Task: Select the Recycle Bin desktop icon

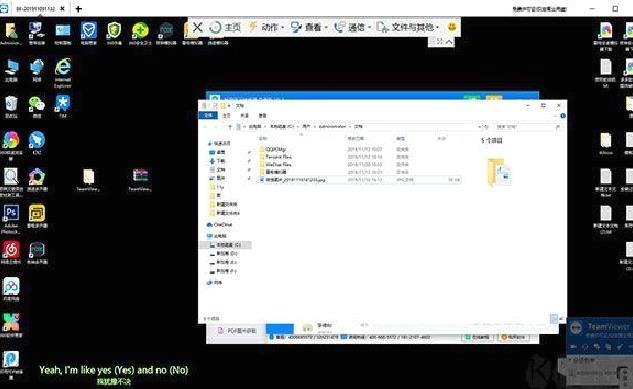Action: tap(11, 107)
